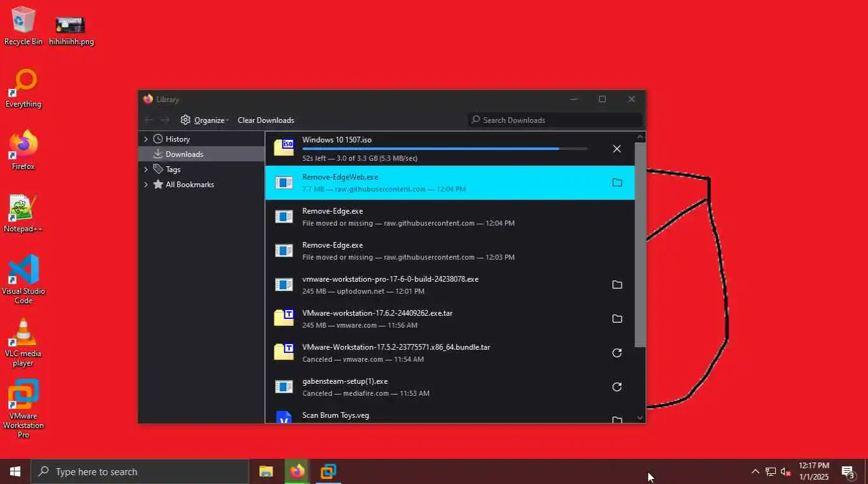Go back with the Library back arrow

148,120
